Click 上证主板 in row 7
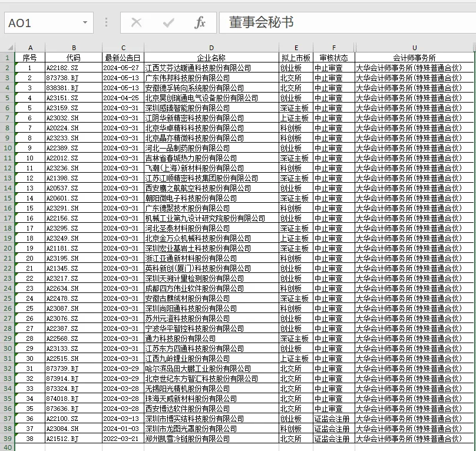476x451 pixels. click(x=296, y=118)
